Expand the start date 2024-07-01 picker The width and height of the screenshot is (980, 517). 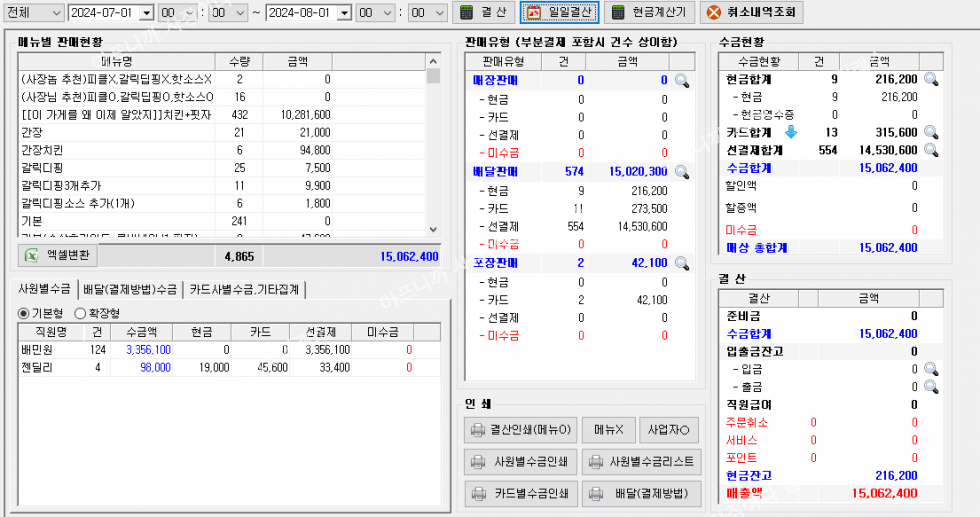[147, 13]
